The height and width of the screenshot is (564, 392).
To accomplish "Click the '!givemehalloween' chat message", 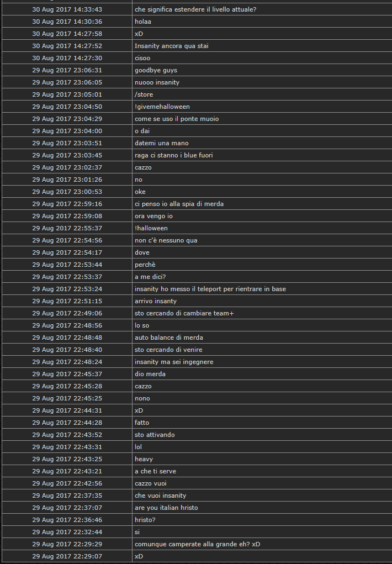I will [162, 107].
